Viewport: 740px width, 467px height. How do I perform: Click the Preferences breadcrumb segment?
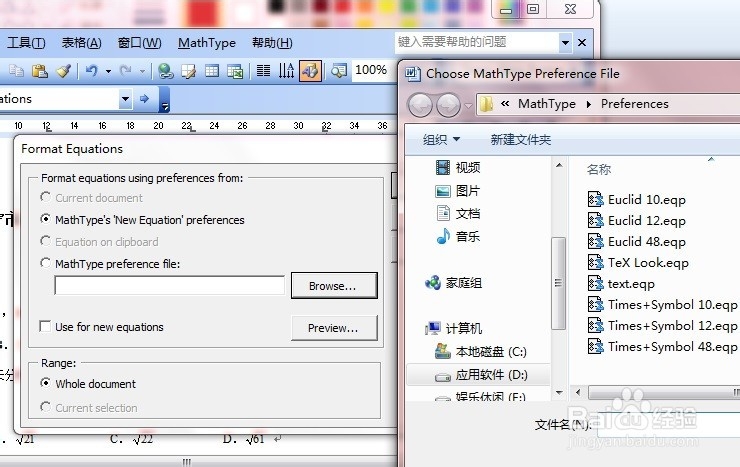[634, 104]
